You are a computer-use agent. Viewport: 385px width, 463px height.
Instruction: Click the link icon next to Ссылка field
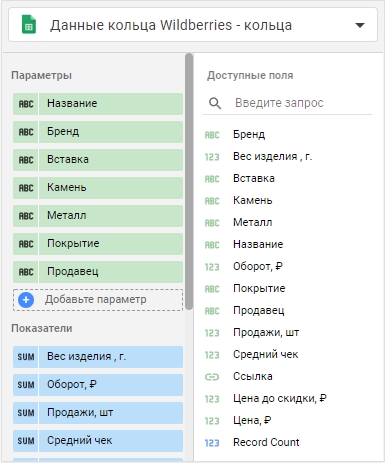[212, 377]
